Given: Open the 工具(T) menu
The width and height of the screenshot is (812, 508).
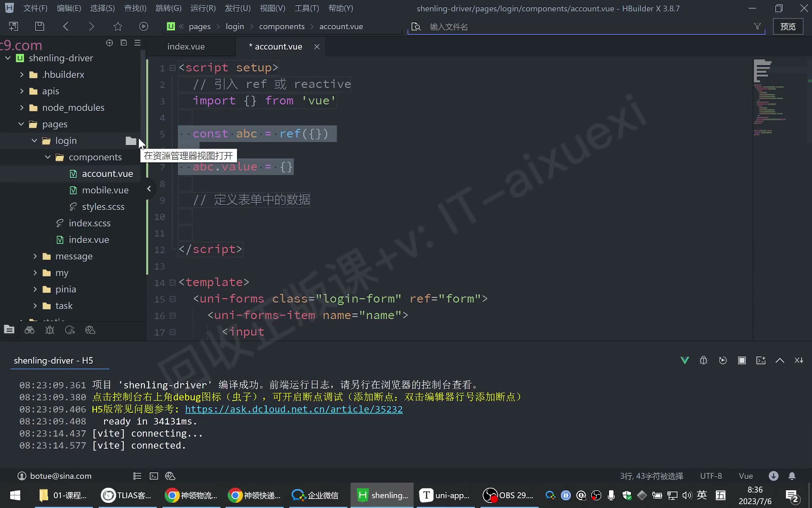Looking at the screenshot, I should (307, 8).
